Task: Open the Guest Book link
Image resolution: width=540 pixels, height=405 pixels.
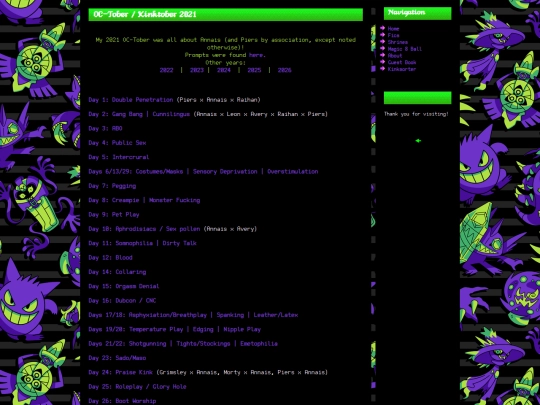Action: coord(402,62)
